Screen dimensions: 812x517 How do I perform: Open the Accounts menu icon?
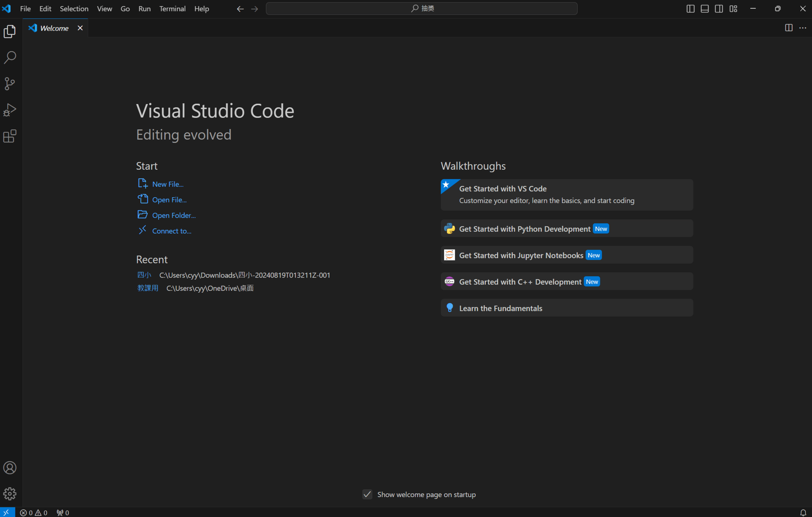[10, 468]
